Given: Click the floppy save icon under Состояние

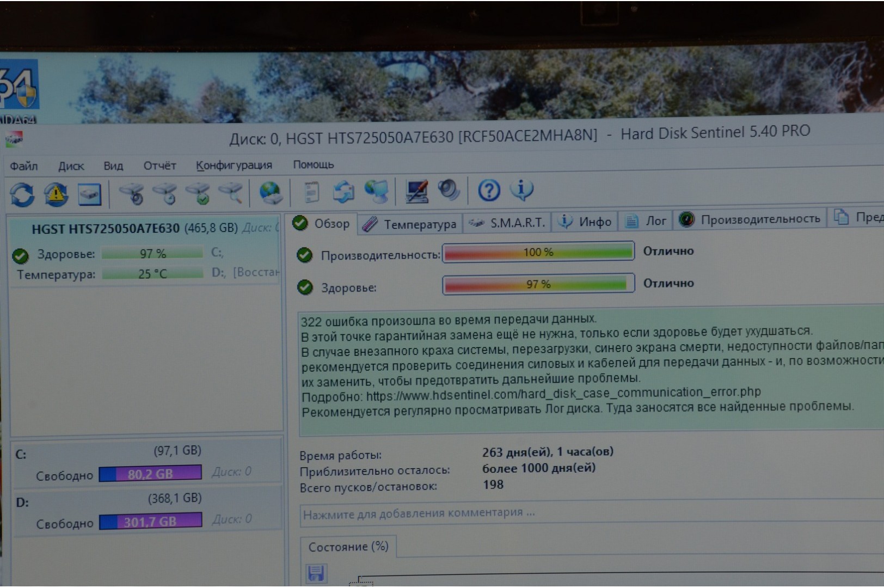Looking at the screenshot, I should pyautogui.click(x=316, y=573).
